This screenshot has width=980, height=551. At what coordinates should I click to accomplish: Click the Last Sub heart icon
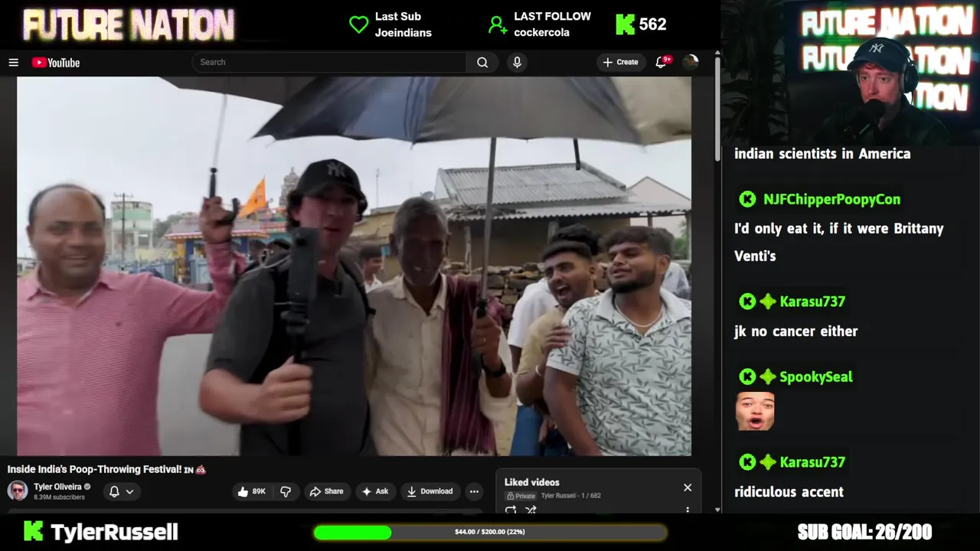pyautogui.click(x=358, y=24)
